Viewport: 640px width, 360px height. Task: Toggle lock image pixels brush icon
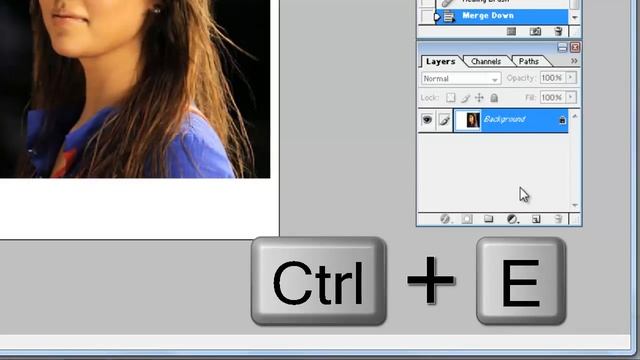tap(465, 98)
